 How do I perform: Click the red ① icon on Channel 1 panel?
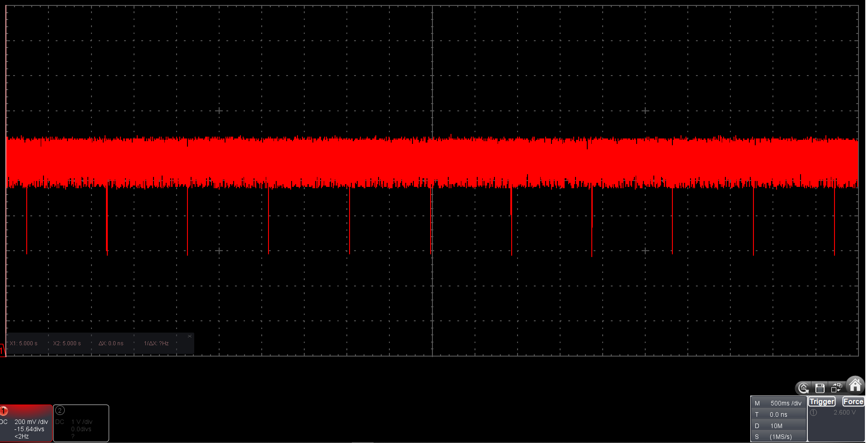(x=4, y=411)
